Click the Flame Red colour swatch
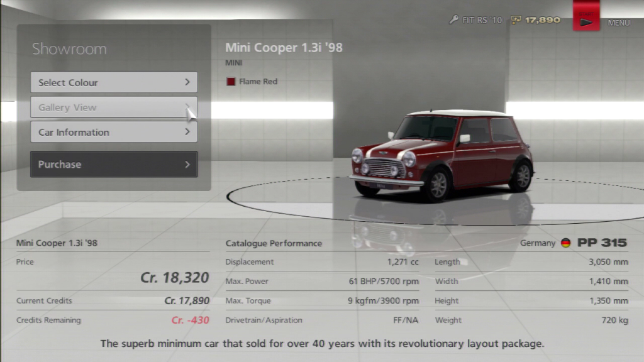The width and height of the screenshot is (644, 362). click(x=231, y=81)
